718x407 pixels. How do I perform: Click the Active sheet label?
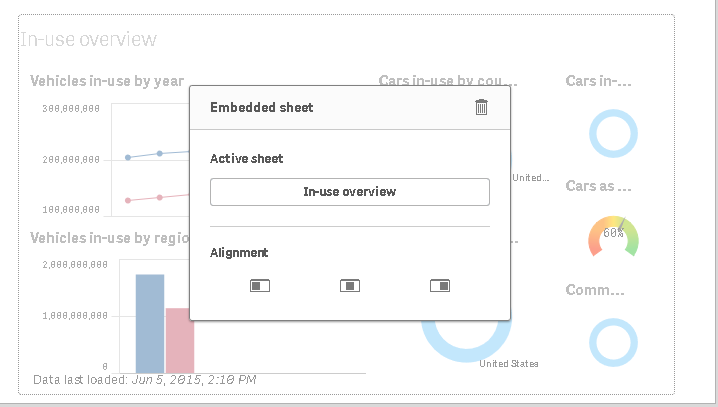click(246, 158)
